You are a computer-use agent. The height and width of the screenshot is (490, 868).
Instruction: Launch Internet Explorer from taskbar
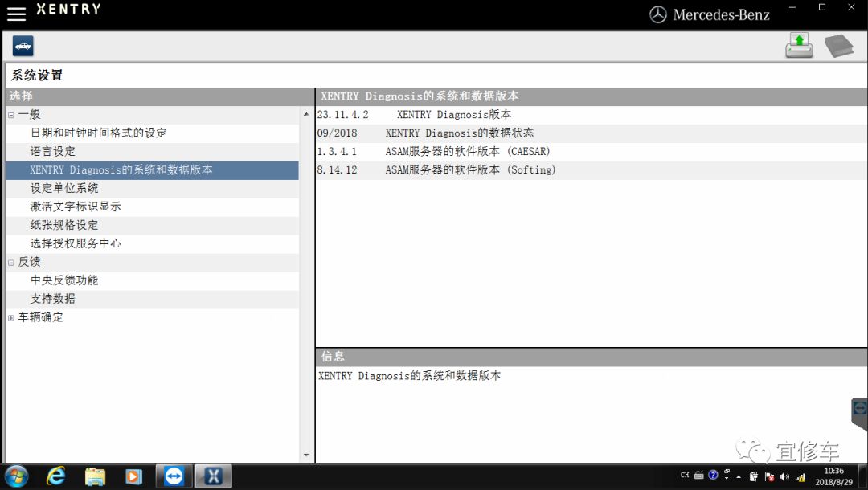pos(56,476)
